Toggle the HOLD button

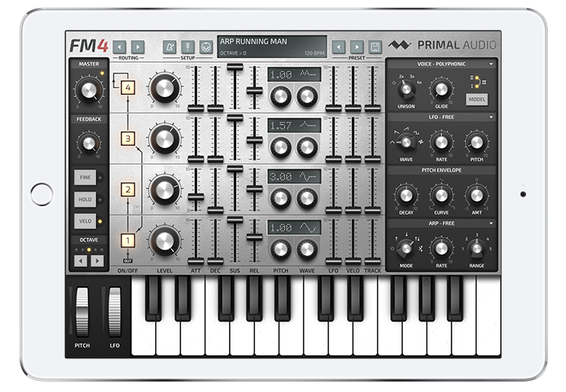[85, 199]
